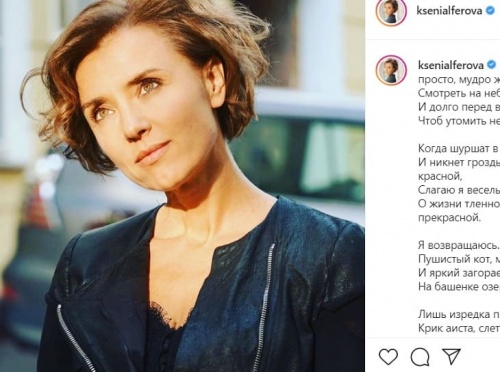Image resolution: width=500 pixels, height=372 pixels.
Task: Click the caption line starting 'Лишь изредка'
Action: point(459,314)
